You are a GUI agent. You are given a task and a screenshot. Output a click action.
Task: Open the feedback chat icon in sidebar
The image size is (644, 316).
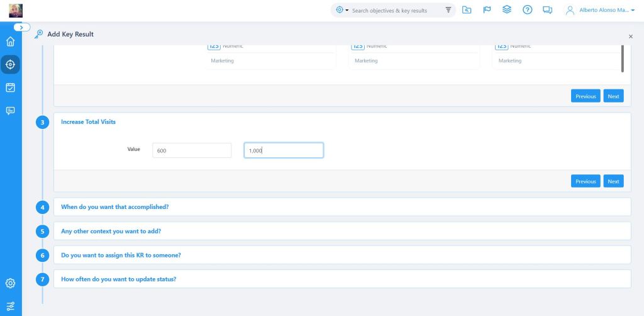(x=10, y=110)
